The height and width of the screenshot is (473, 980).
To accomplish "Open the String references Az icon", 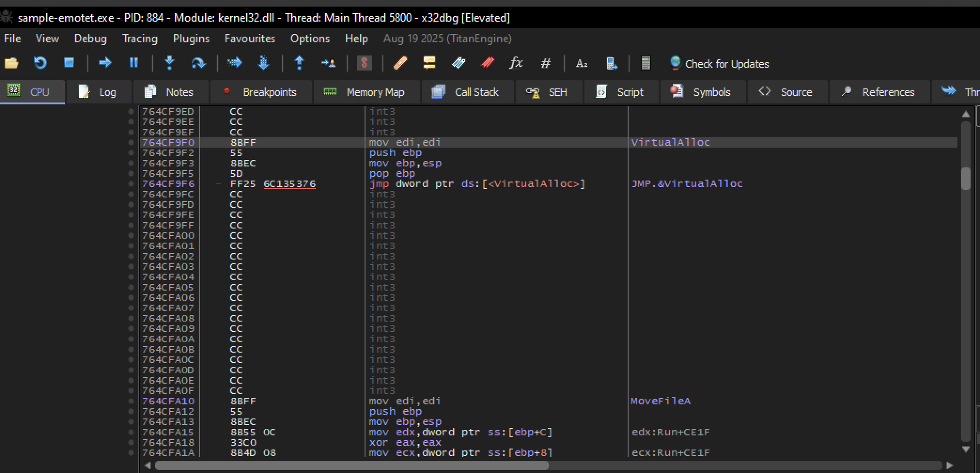I will [582, 63].
